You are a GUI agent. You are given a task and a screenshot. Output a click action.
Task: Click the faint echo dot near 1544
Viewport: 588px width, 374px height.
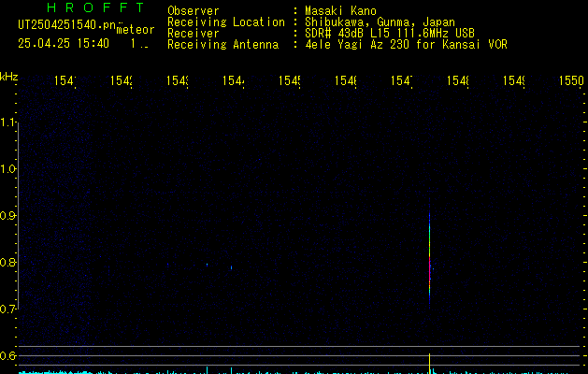pos(232,267)
